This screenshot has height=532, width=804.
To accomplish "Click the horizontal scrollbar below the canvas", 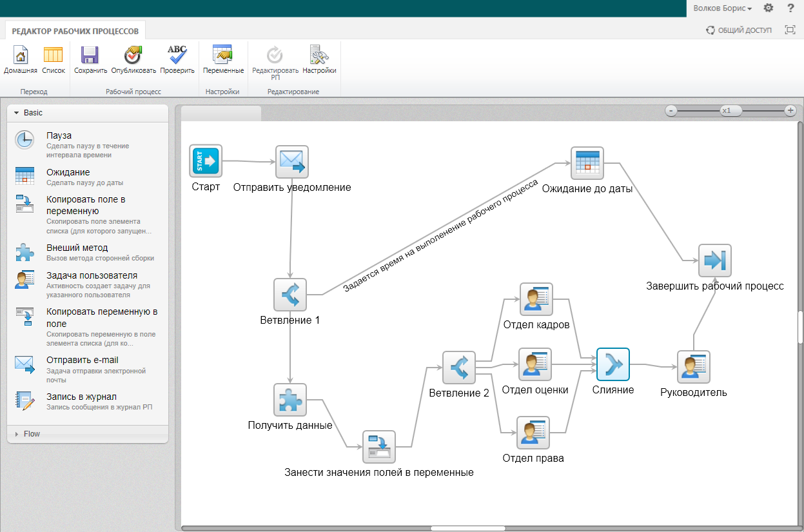I will (459, 528).
